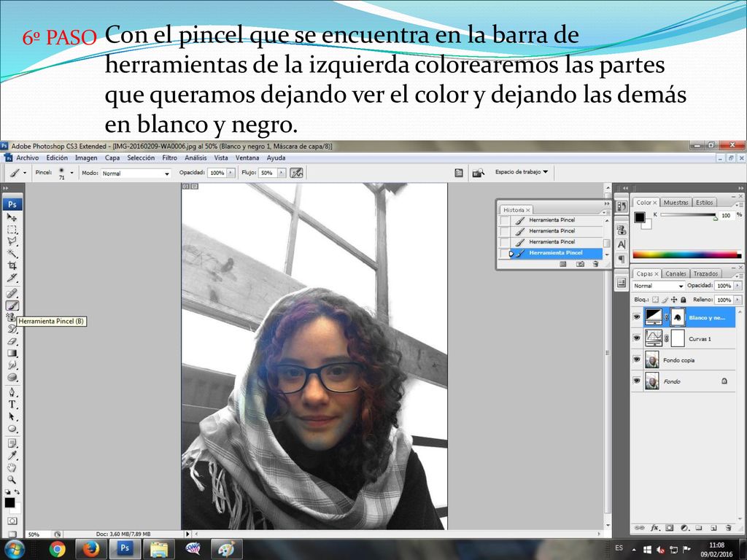The image size is (747, 560).
Task: Switch to the Muestras tab
Action: coord(676,203)
